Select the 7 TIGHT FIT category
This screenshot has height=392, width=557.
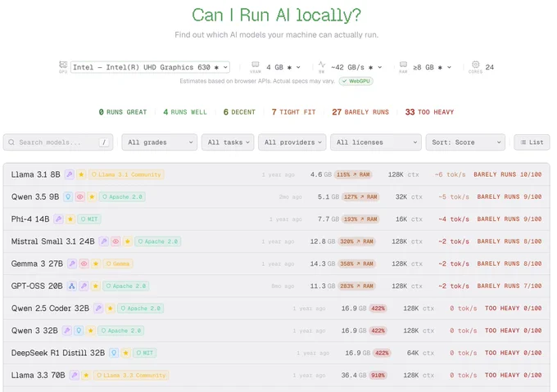pos(293,112)
